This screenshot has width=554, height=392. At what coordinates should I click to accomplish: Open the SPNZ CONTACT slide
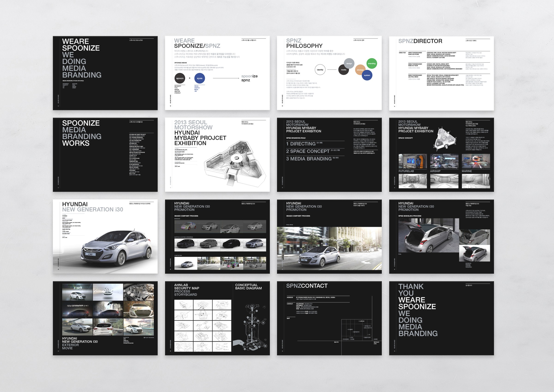tap(329, 318)
